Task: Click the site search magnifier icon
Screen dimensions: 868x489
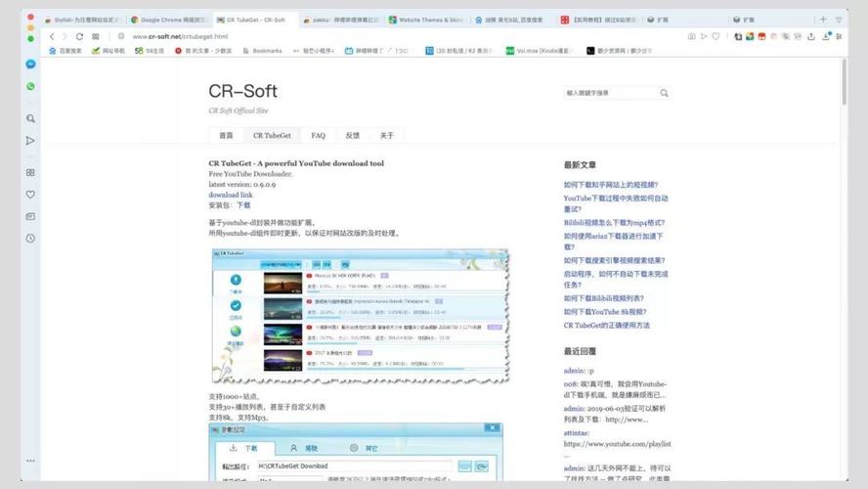Action: (664, 93)
